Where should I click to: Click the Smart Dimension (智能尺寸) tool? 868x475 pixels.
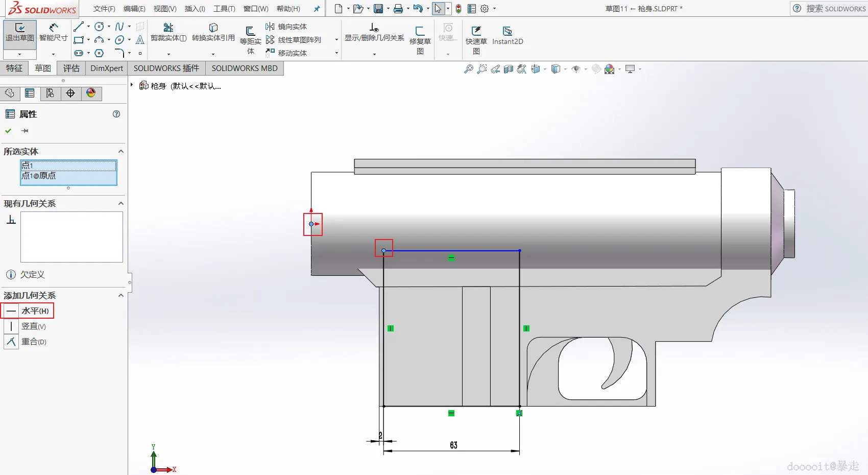pos(53,32)
